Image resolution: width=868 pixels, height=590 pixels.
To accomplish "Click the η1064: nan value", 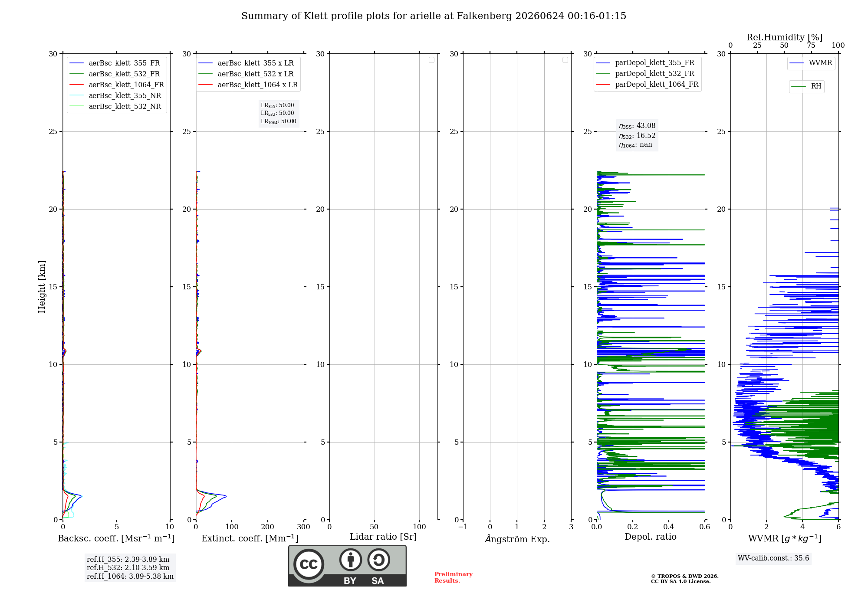I will pos(635,144).
